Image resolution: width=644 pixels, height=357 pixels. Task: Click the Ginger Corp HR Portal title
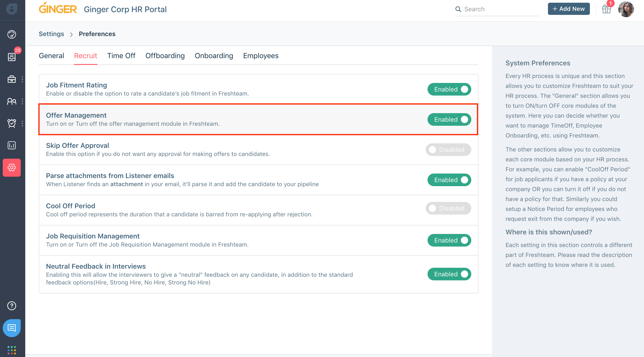pyautogui.click(x=125, y=9)
